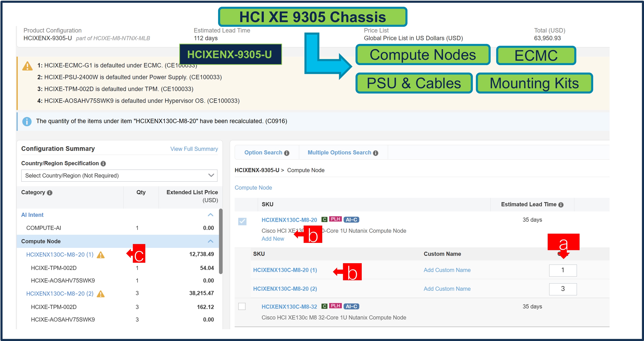Click HCIXE-AOSAHV75SWK9 row with quantity 1

(x=118, y=281)
